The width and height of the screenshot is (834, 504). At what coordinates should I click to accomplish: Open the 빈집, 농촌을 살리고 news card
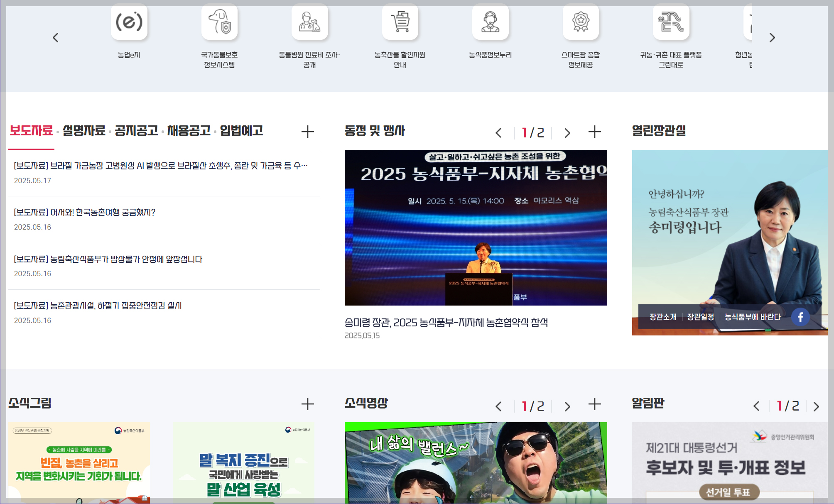pyautogui.click(x=79, y=462)
